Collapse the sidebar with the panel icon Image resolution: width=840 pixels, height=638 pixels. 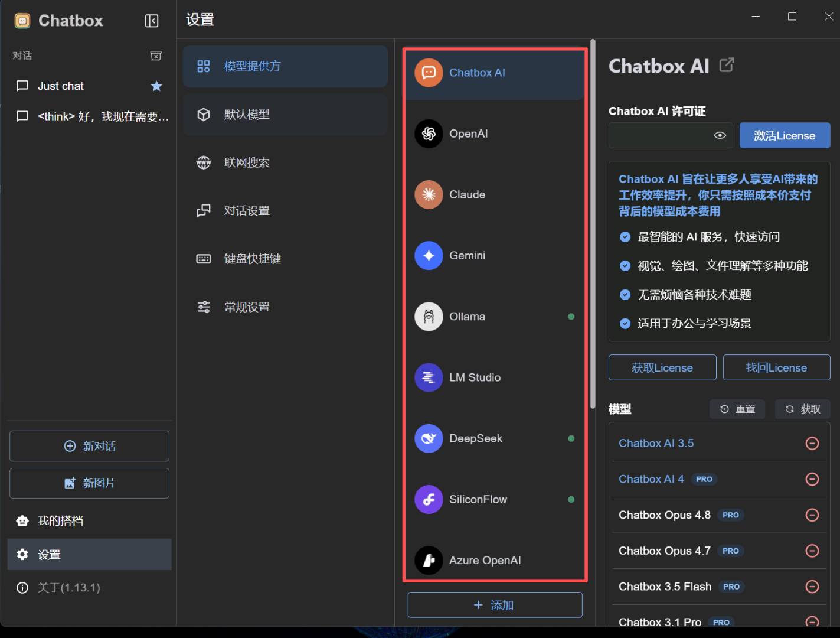(152, 21)
